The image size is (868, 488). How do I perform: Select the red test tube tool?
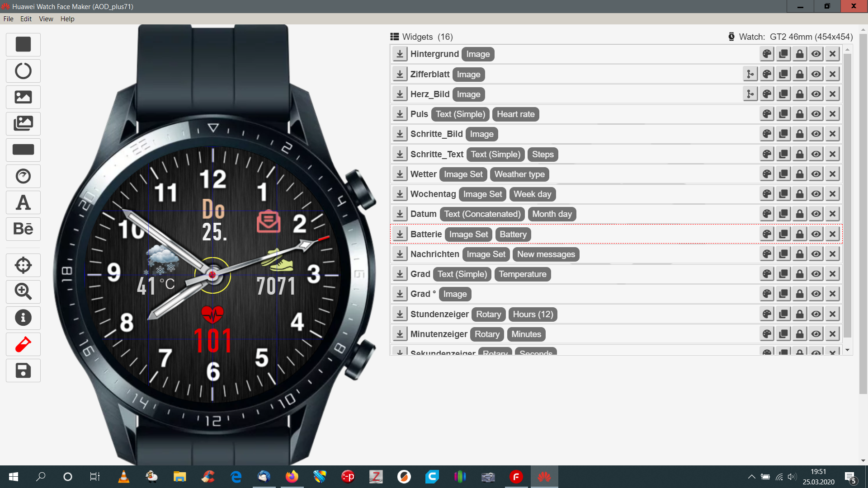click(23, 344)
